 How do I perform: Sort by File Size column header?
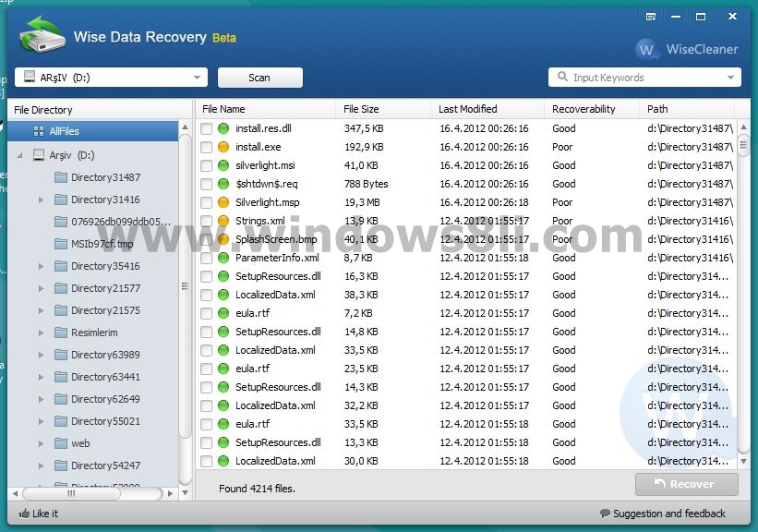tap(383, 109)
